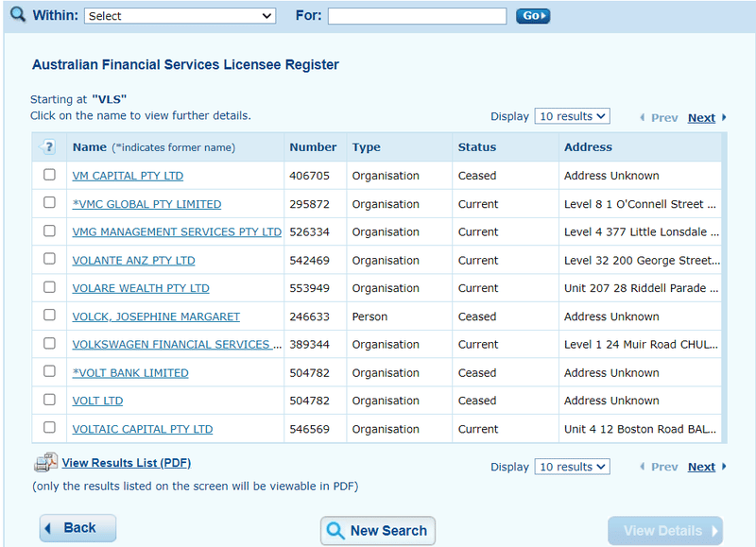Click the View Results List (PDF) link

[x=127, y=463]
